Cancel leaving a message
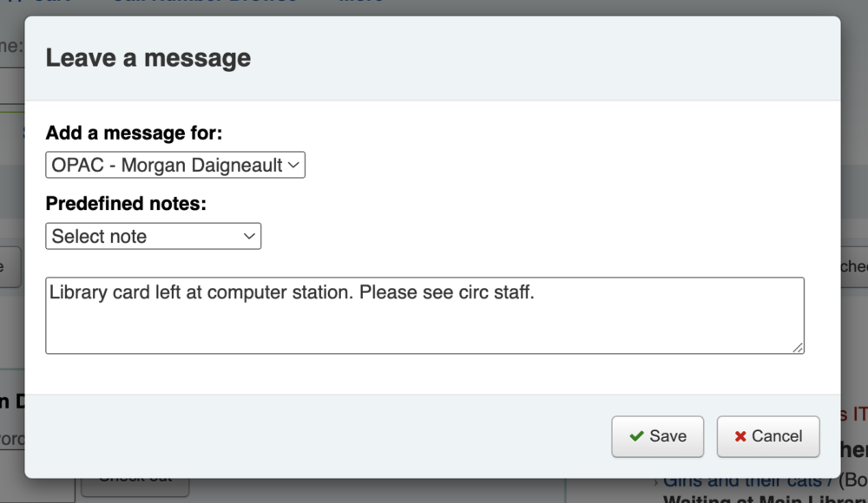Viewport: 868px width, 503px height. point(768,436)
